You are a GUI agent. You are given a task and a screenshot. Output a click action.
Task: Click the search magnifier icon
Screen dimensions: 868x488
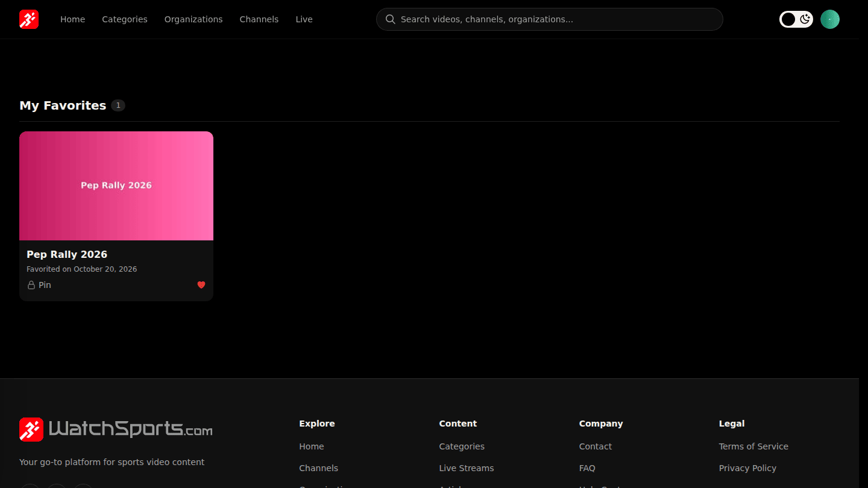pos(391,19)
